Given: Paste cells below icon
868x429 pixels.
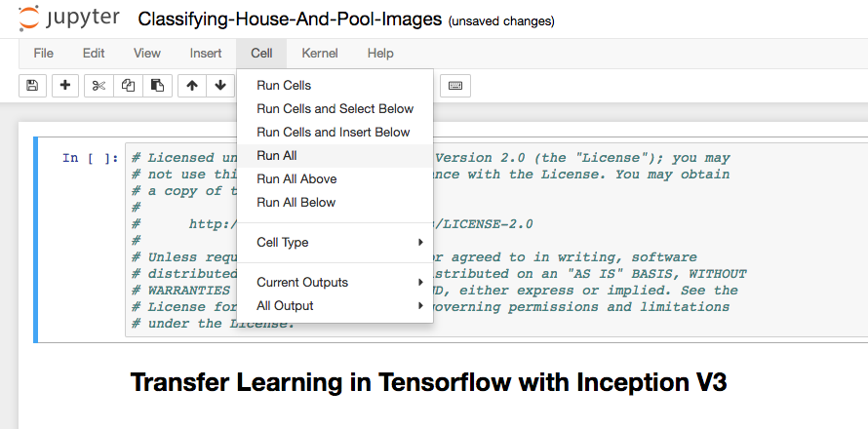Looking at the screenshot, I should (157, 86).
